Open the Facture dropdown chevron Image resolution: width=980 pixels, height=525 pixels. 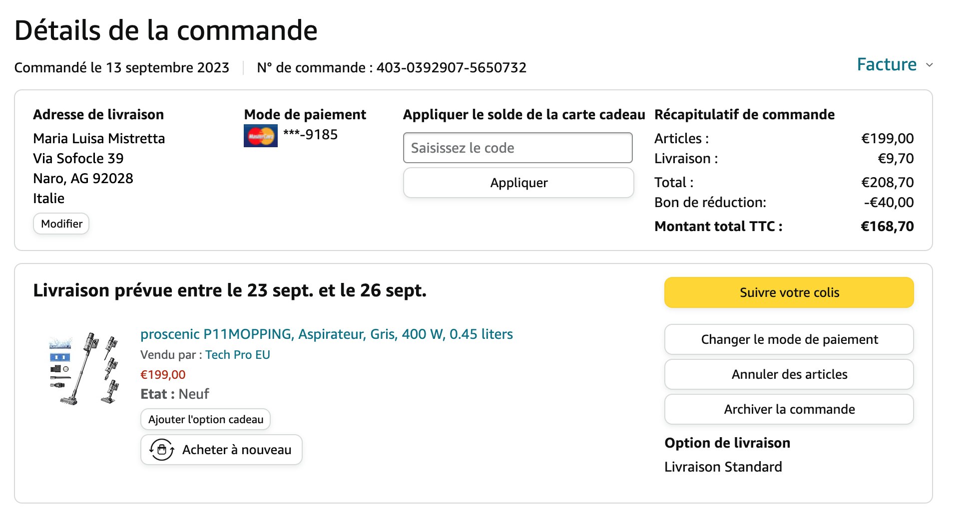click(x=929, y=65)
